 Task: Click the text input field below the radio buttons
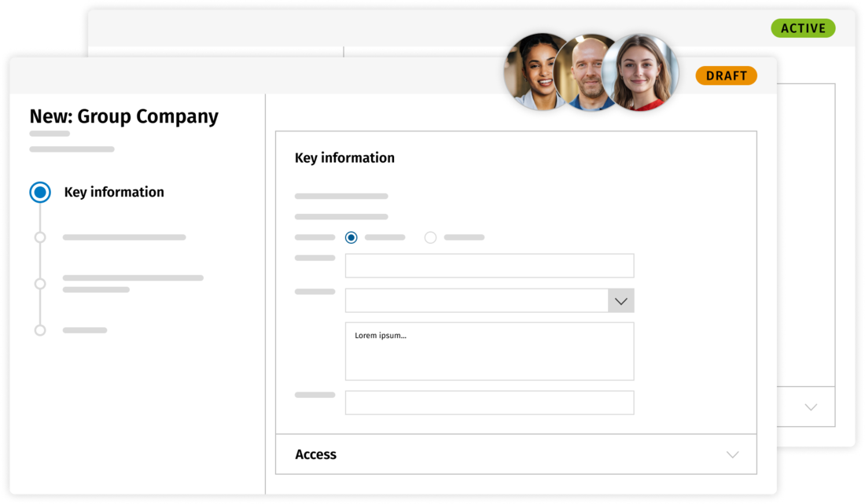coord(489,266)
